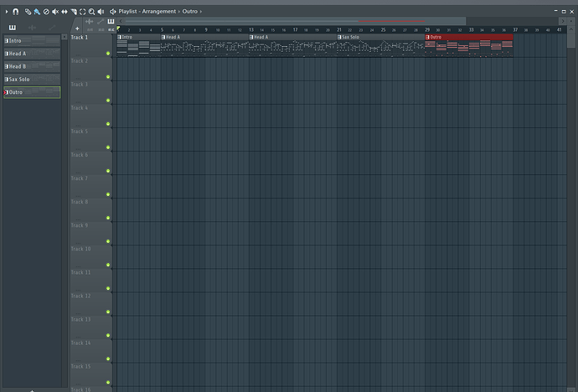Show audio clips in the picker panel
The width and height of the screenshot is (578, 392).
32,28
